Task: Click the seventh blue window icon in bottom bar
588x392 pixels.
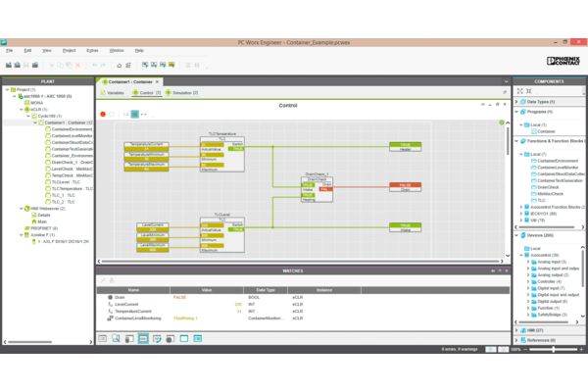Action: [x=184, y=339]
